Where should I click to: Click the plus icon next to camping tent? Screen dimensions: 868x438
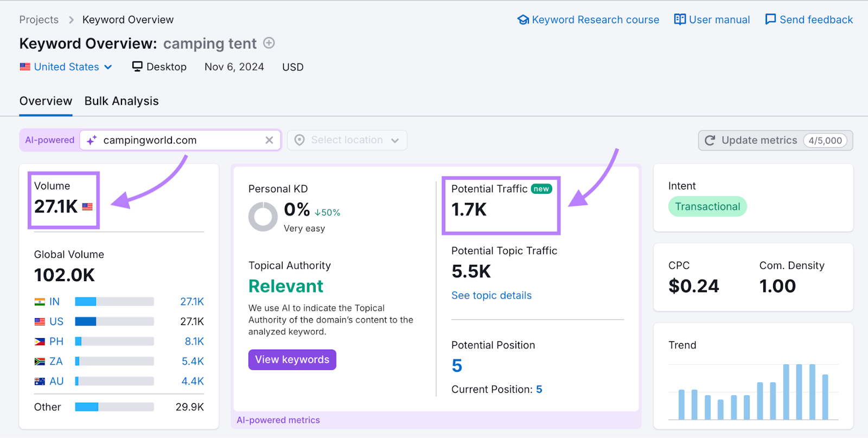pyautogui.click(x=269, y=43)
